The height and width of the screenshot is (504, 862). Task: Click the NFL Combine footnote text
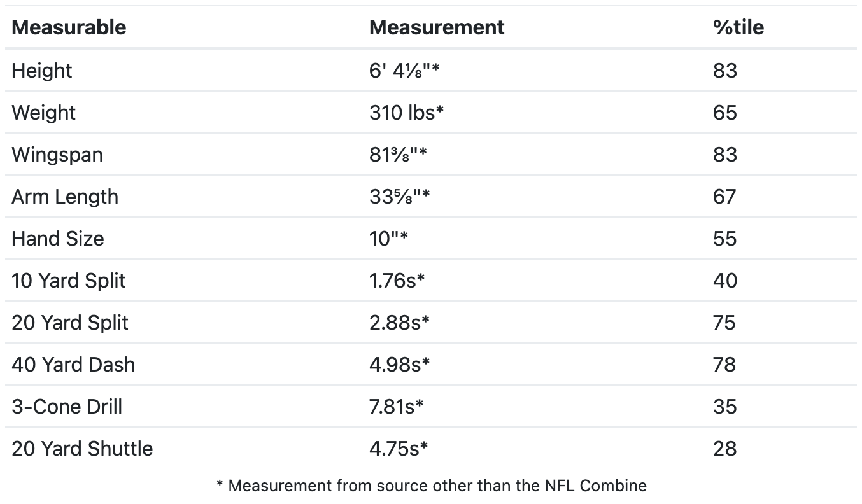pyautogui.click(x=432, y=486)
